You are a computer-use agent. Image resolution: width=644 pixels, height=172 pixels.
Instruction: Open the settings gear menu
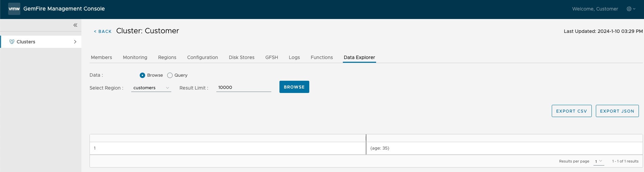(x=631, y=9)
